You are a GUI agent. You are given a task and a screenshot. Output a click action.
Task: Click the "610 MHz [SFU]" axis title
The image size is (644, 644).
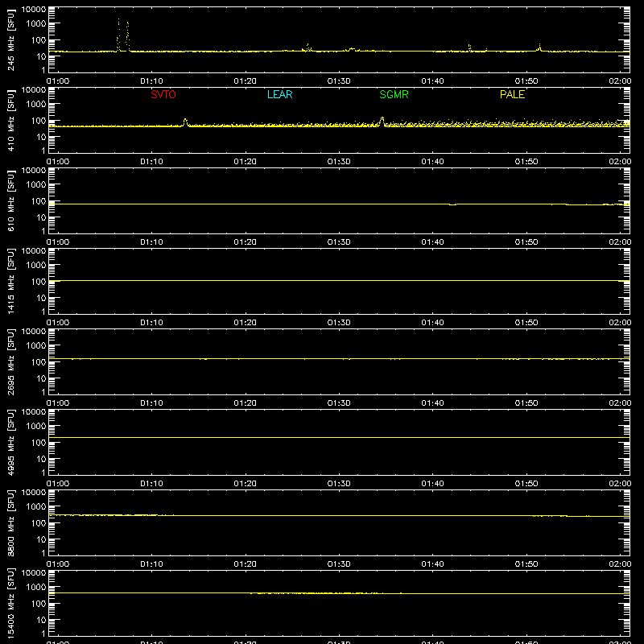pos(10,200)
